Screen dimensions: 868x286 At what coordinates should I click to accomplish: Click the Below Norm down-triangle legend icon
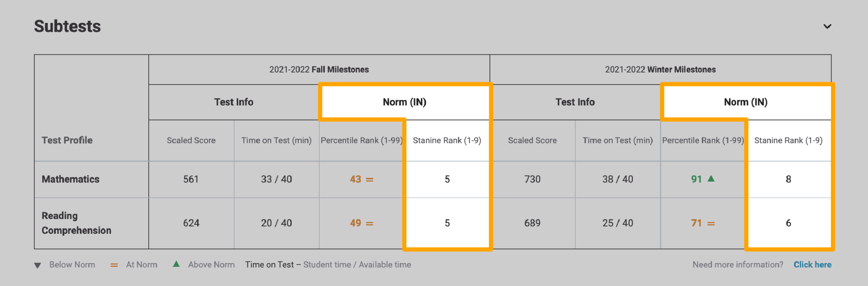coord(38,265)
